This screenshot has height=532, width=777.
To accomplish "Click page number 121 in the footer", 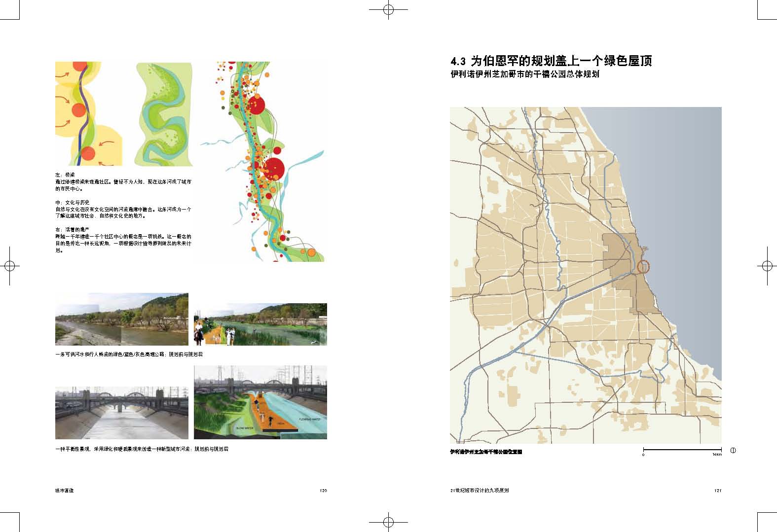I will (x=718, y=491).
